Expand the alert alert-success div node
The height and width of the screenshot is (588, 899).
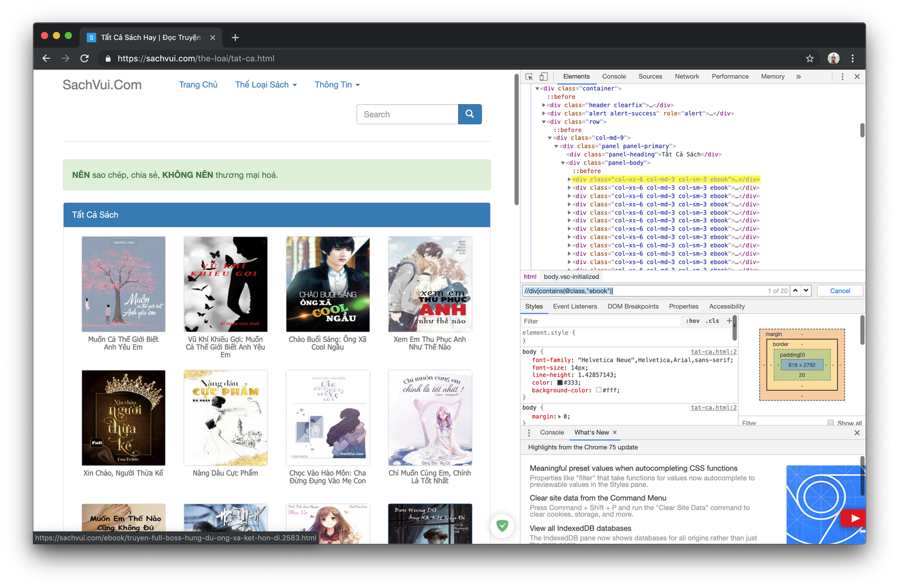click(544, 113)
